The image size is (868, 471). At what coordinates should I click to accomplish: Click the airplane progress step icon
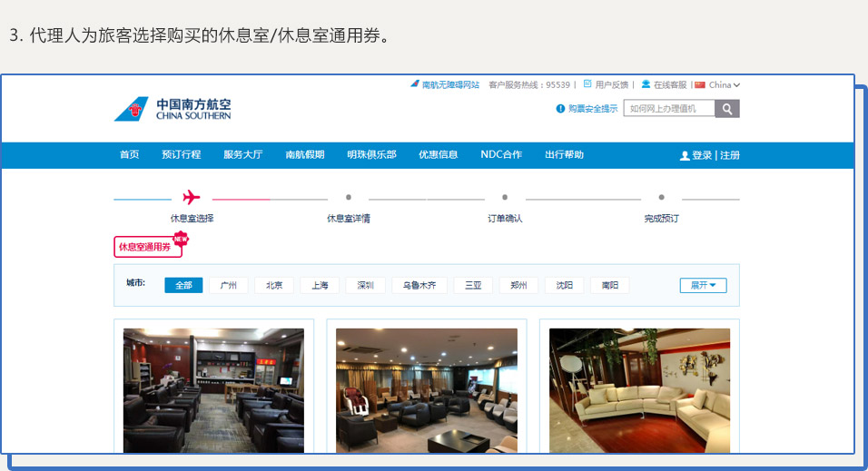pyautogui.click(x=192, y=197)
